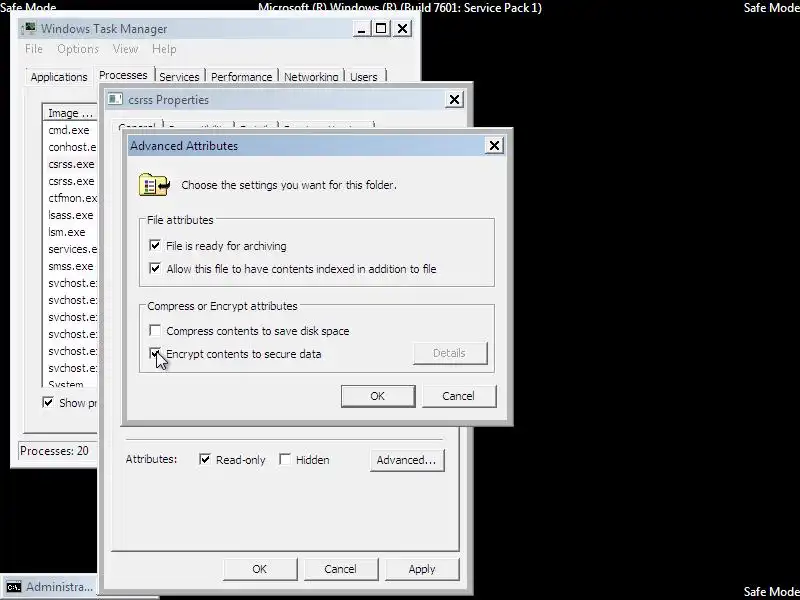
Task: Switch to the Applications tab
Action: point(59,77)
